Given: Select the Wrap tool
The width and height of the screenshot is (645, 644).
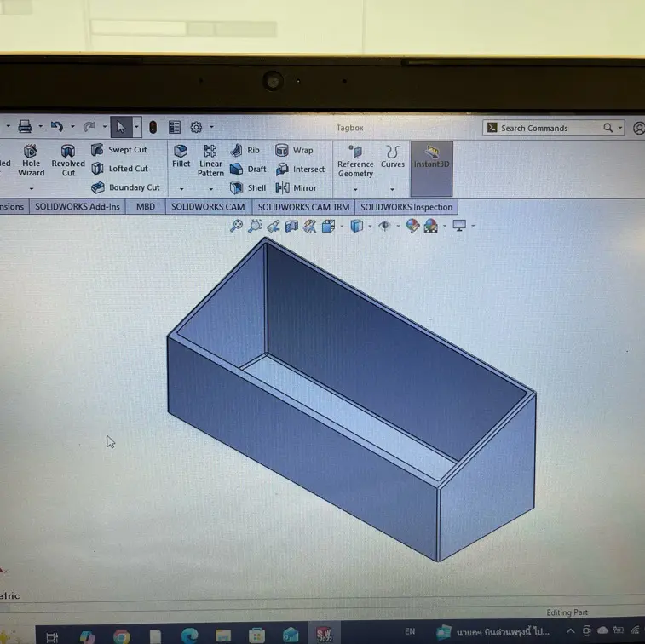Looking at the screenshot, I should tap(294, 151).
